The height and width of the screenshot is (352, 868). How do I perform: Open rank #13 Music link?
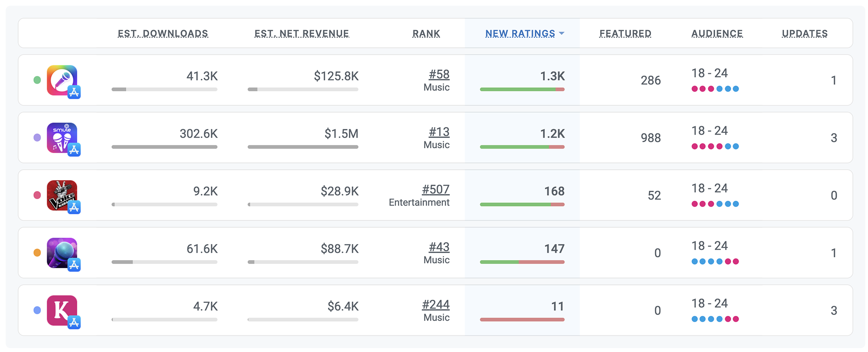pos(439,132)
